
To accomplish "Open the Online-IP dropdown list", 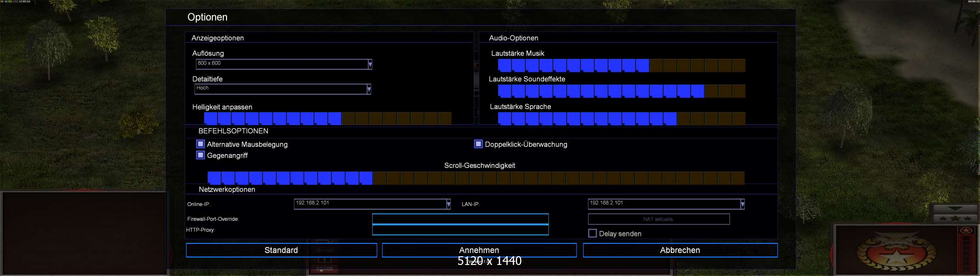I will pos(448,204).
